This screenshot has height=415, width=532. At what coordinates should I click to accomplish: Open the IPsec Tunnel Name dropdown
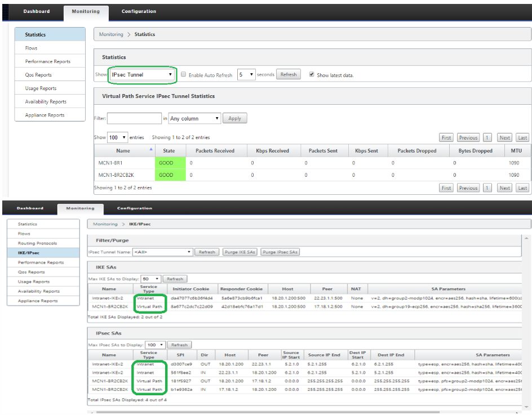tap(162, 252)
